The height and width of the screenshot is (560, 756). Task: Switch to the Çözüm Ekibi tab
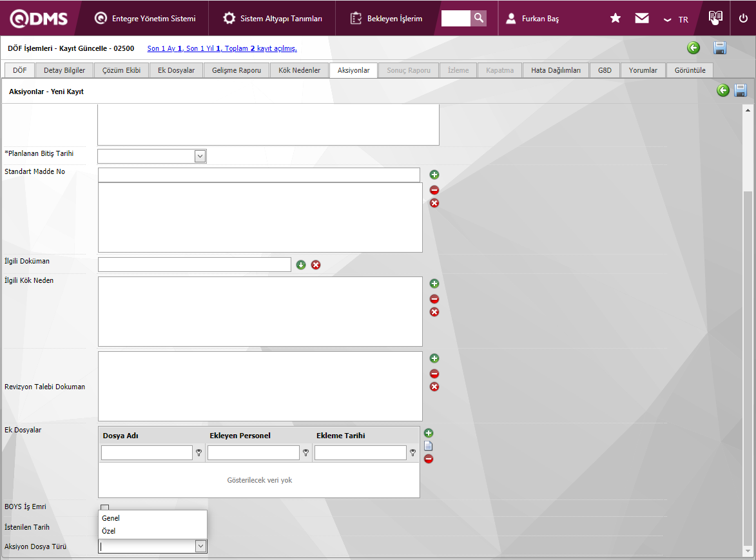click(122, 70)
